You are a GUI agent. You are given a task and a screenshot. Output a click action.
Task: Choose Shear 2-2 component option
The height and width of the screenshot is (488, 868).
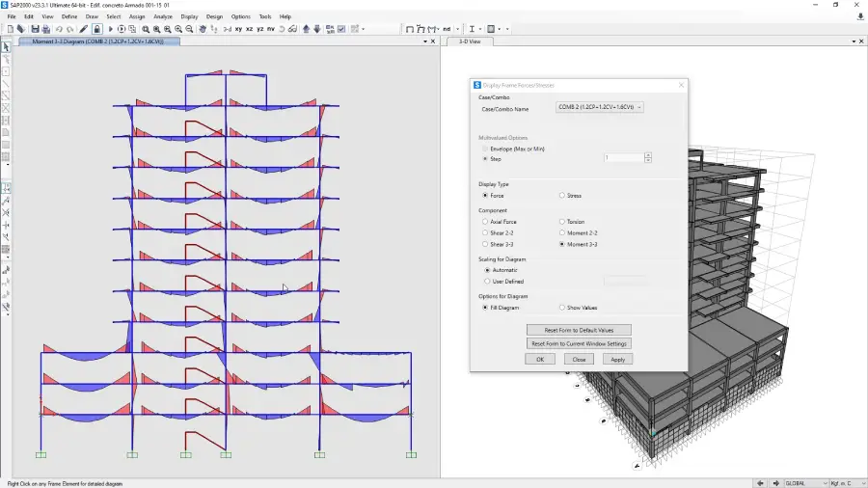485,232
